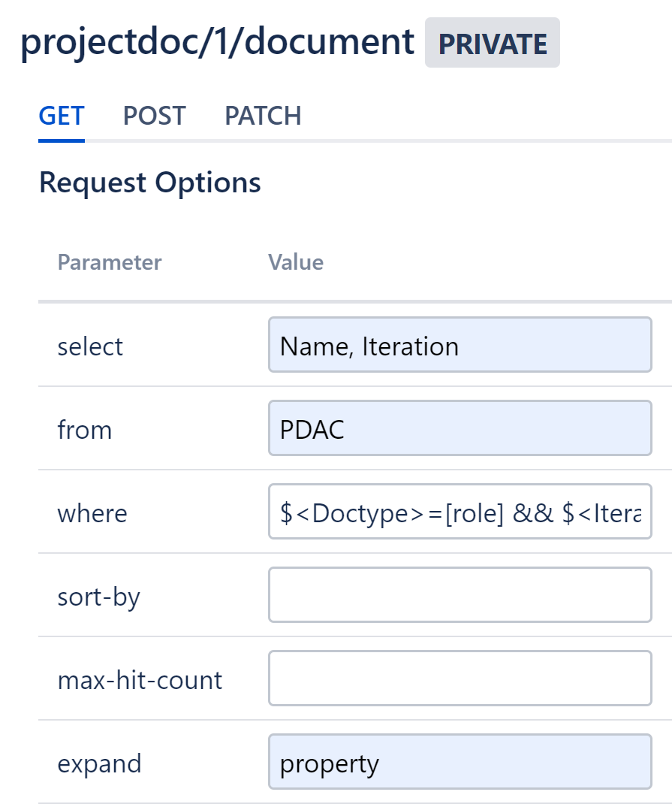This screenshot has height=810, width=672.
Task: Click the 'max-hit-count' parameter label
Action: 140,681
